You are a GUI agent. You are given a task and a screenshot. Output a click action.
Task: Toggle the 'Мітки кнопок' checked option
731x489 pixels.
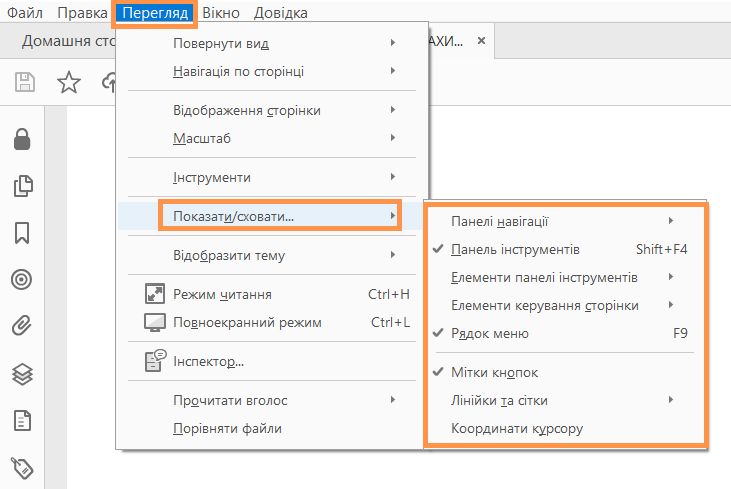pyautogui.click(x=494, y=372)
